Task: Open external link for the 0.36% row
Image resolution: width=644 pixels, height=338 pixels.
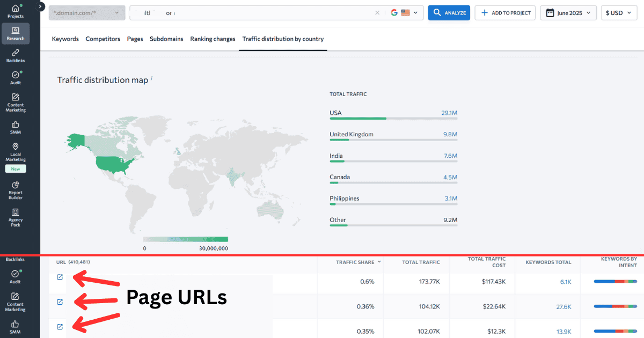Action: (60, 302)
